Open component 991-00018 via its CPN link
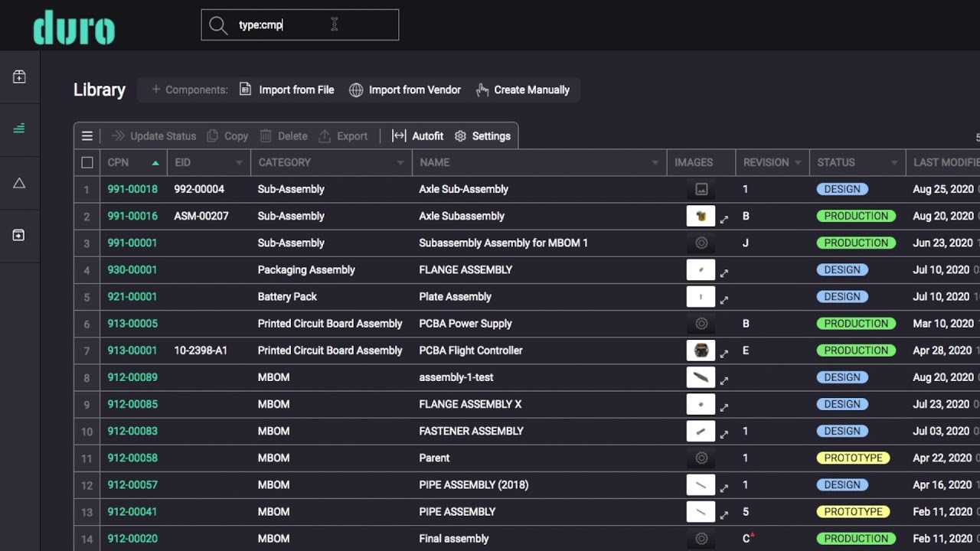980x551 pixels. (x=132, y=189)
